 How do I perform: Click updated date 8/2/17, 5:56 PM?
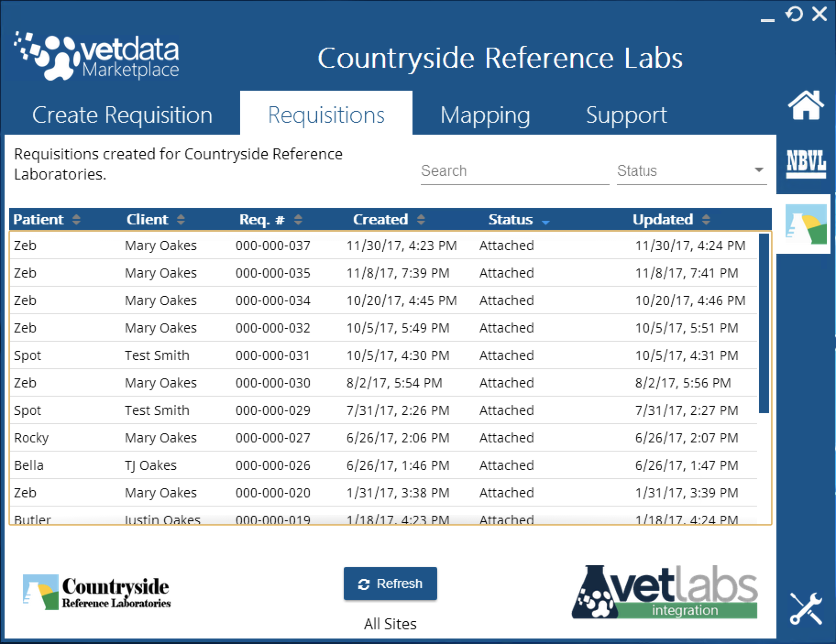tap(683, 383)
